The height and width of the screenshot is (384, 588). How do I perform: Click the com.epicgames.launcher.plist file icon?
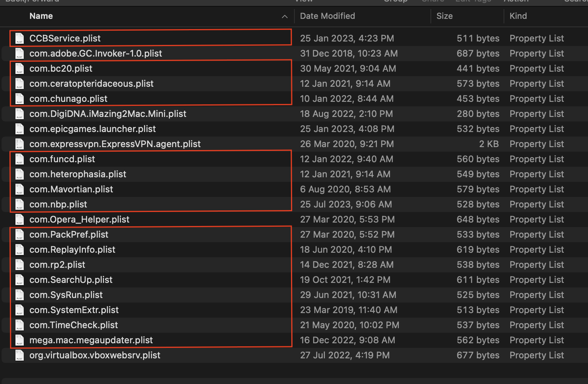pyautogui.click(x=20, y=129)
